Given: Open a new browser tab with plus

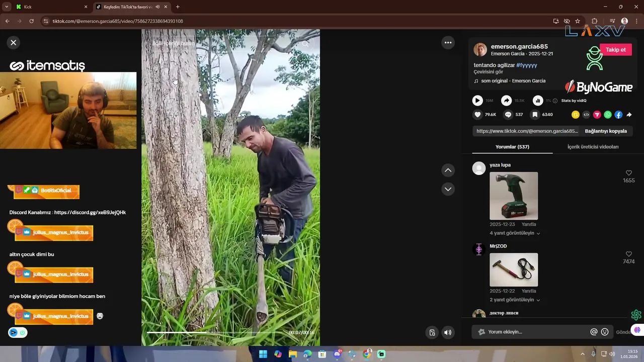Looking at the screenshot, I should (178, 7).
